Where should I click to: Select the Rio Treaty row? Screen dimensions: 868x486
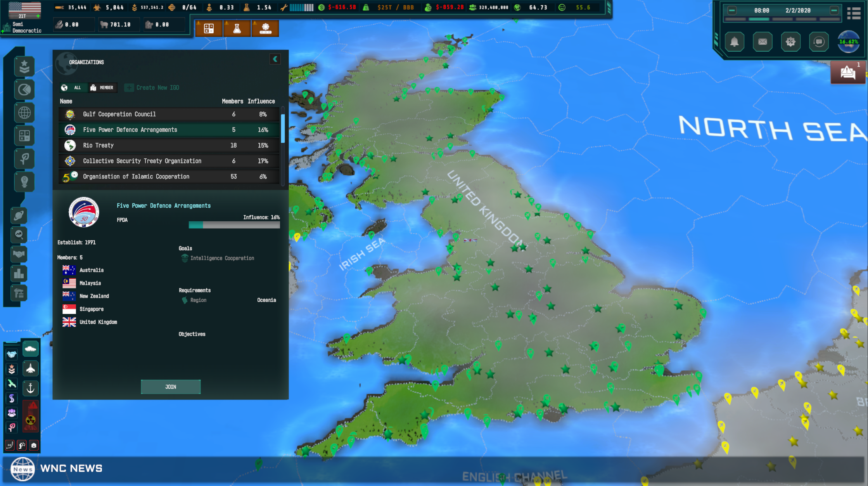169,145
